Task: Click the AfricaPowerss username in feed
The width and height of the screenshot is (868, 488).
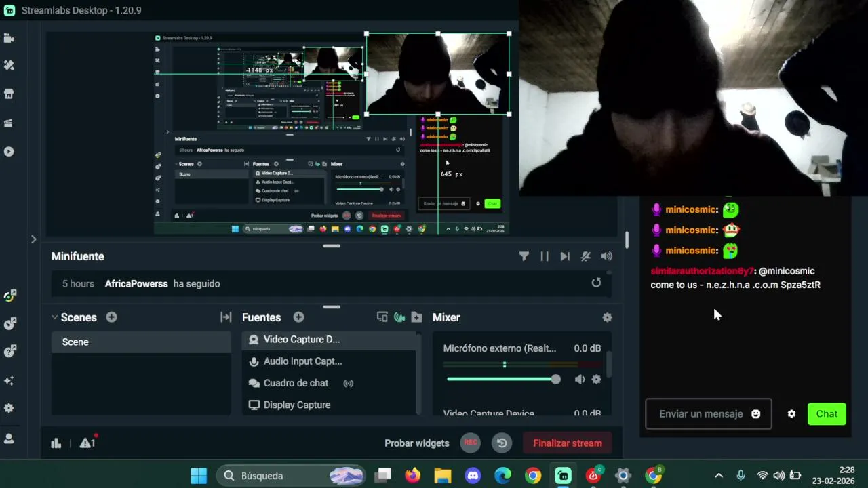Action: pyautogui.click(x=136, y=283)
